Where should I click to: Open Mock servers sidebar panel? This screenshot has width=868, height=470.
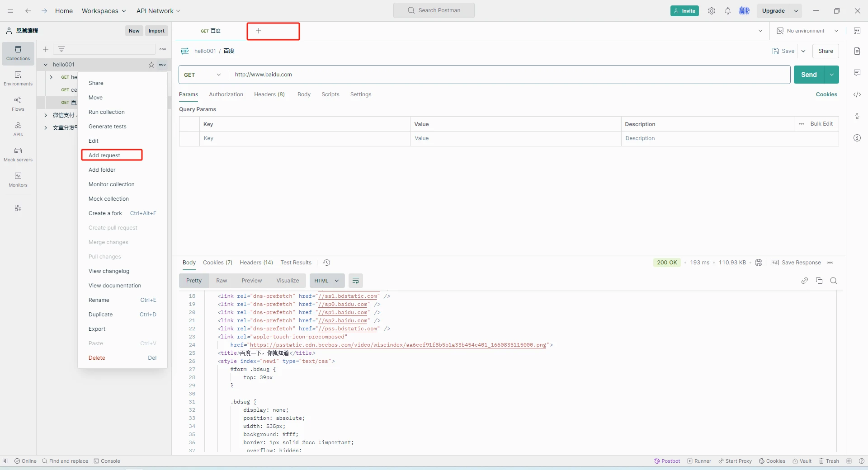[x=18, y=155]
